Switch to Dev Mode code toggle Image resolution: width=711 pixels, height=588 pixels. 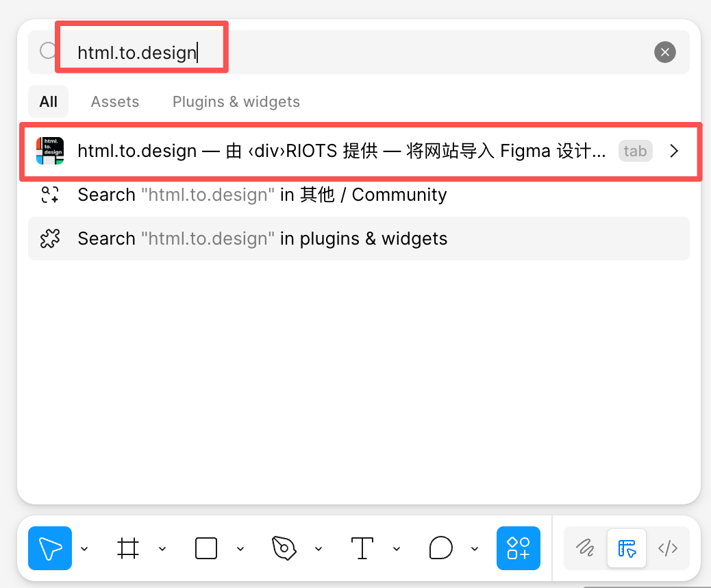pos(667,548)
